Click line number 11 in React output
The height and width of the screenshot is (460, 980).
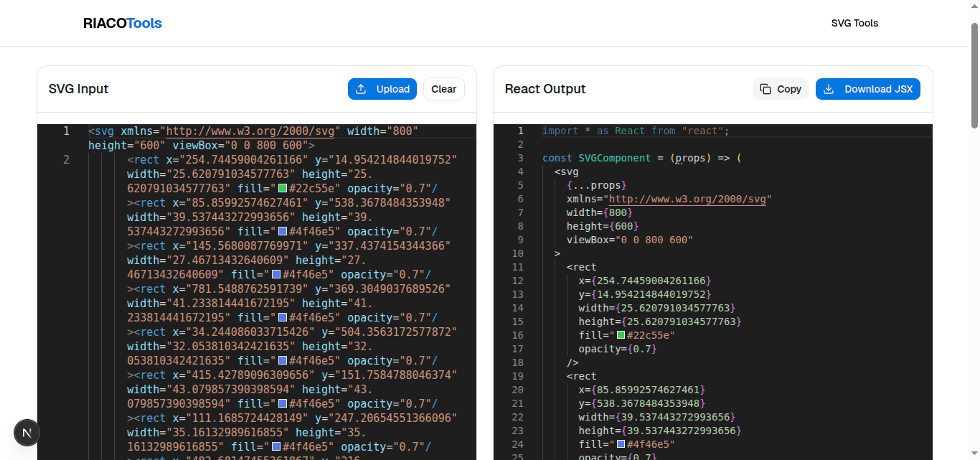coord(518,267)
